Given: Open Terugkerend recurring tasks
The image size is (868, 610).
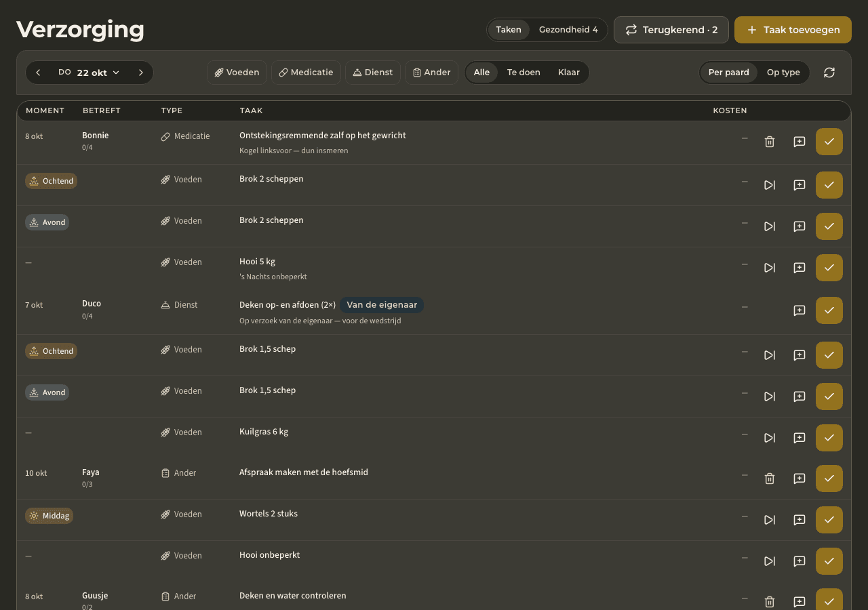Looking at the screenshot, I should [x=671, y=30].
